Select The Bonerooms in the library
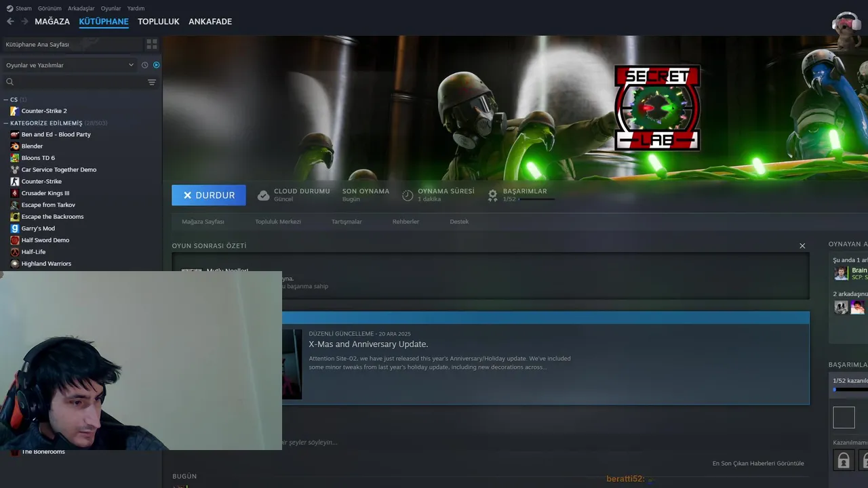This screenshot has width=868, height=488. [x=43, y=451]
